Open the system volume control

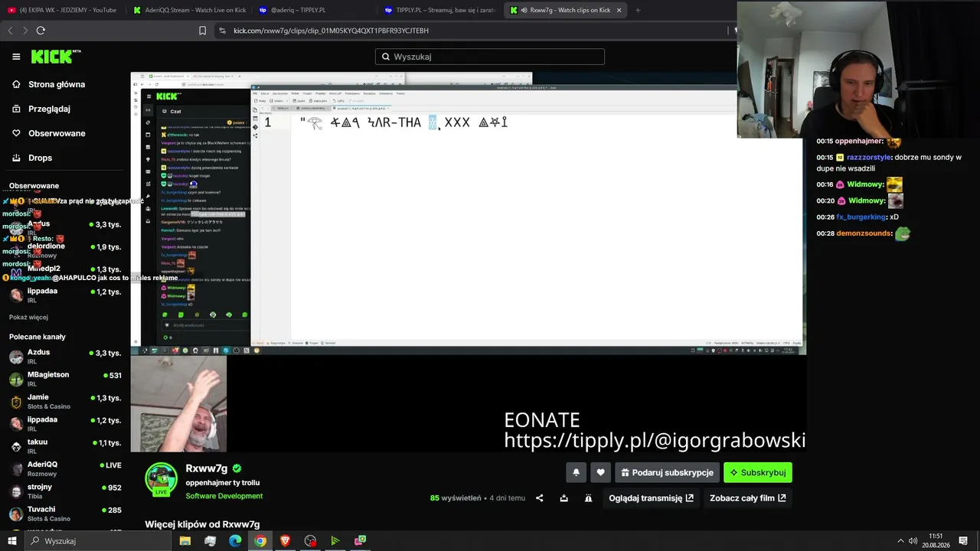(x=913, y=541)
